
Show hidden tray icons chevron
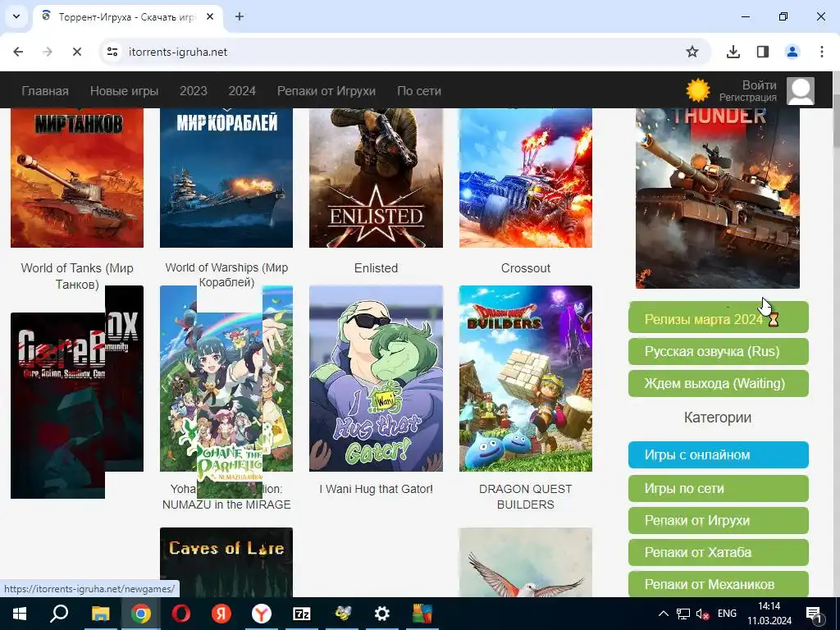point(663,614)
